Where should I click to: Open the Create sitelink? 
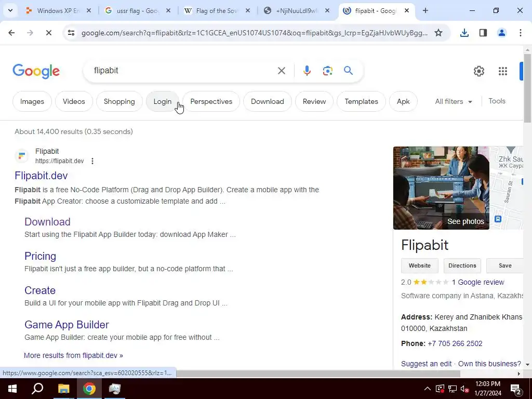point(39,290)
